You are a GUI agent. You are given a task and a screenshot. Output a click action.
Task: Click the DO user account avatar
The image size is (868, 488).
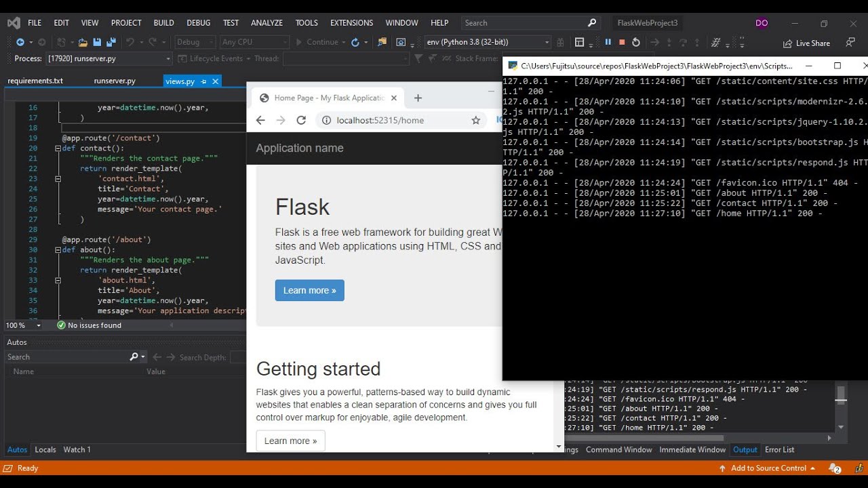tap(762, 23)
